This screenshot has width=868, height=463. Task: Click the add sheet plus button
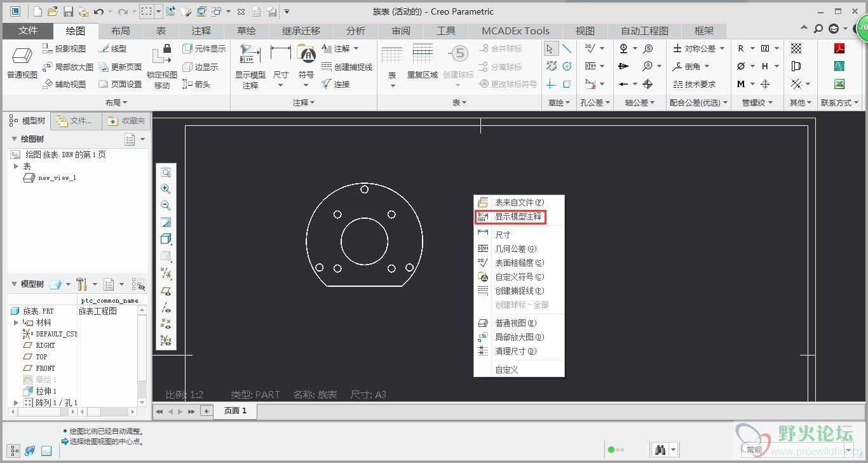coord(207,411)
